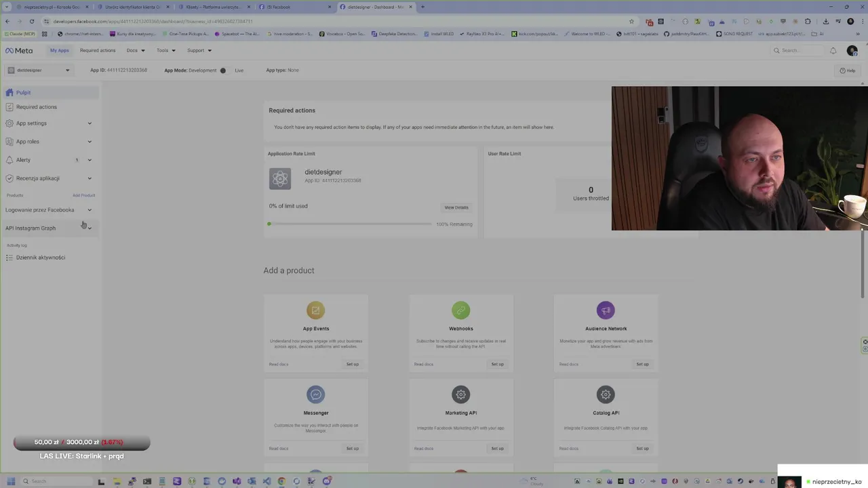The width and height of the screenshot is (868, 488).
Task: Switch to Utwórz identyfikator klienta tab
Action: coord(133,7)
